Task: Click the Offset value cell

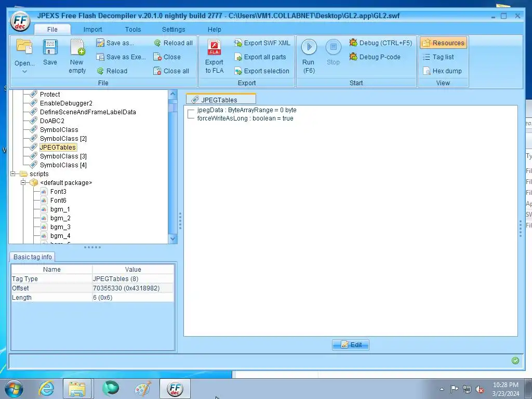Action: [133, 288]
